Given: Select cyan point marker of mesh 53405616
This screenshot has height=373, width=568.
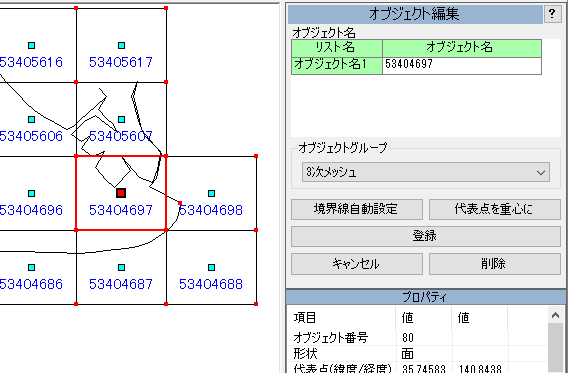Looking at the screenshot, I should click(x=32, y=45).
